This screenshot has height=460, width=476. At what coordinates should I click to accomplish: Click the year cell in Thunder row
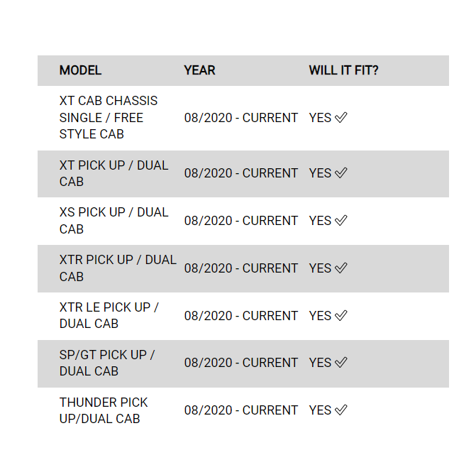(x=241, y=410)
